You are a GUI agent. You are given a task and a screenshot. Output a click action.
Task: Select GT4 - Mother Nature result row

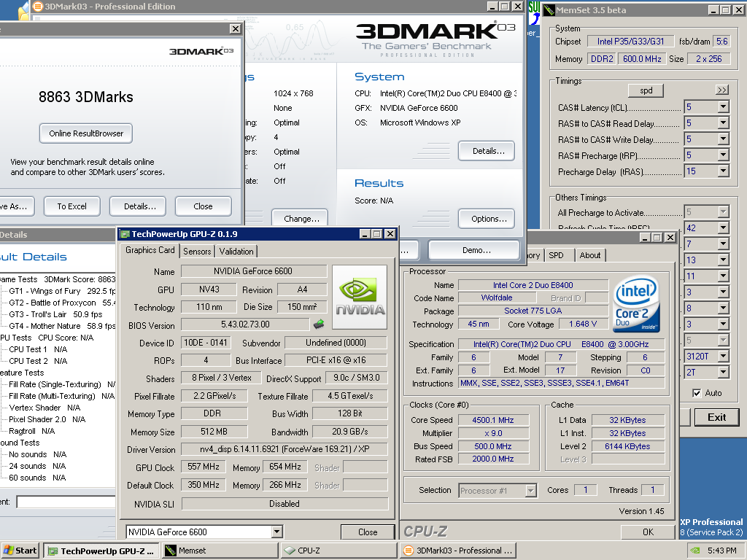pos(62,326)
